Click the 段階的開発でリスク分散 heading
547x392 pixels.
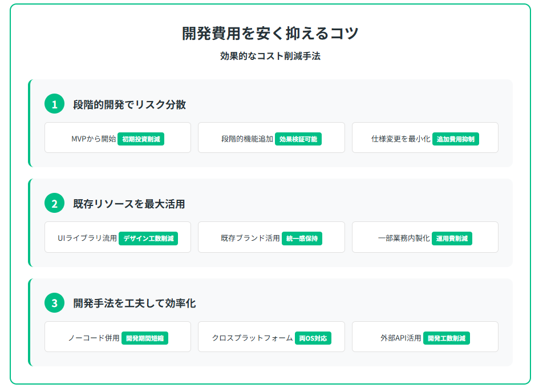[x=129, y=104]
